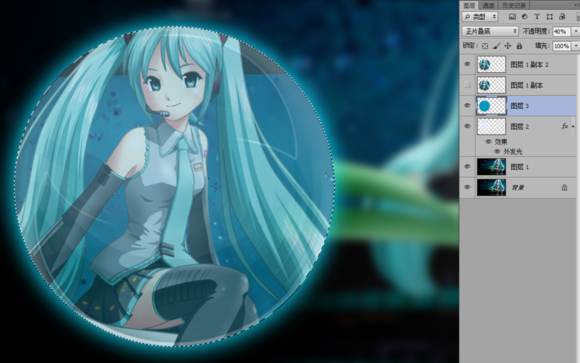This screenshot has height=363, width=580.
Task: Open the 不透明度 opacity slider arrow
Action: point(576,32)
